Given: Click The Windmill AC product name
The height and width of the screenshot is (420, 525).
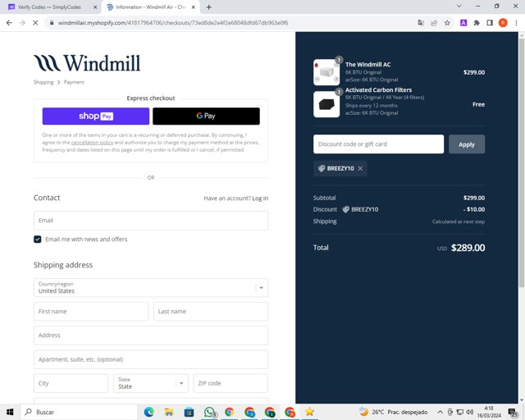Looking at the screenshot, I should pyautogui.click(x=368, y=64).
